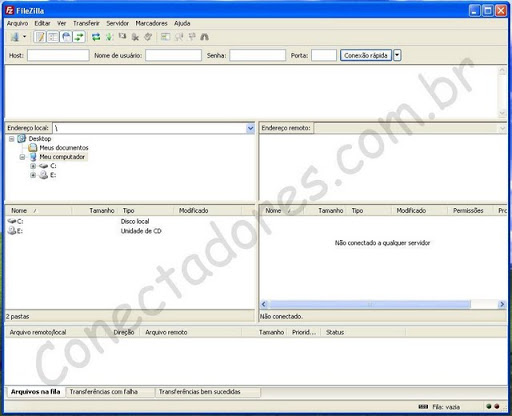Refresh the file and folder lists
This screenshot has width=512, height=416.
96,37
